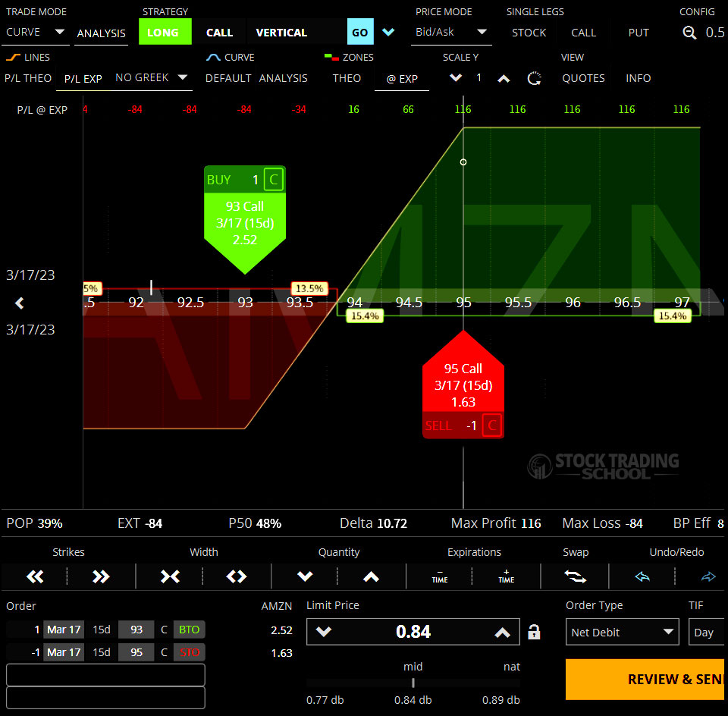Increase quantity with up chevron

coord(371,576)
